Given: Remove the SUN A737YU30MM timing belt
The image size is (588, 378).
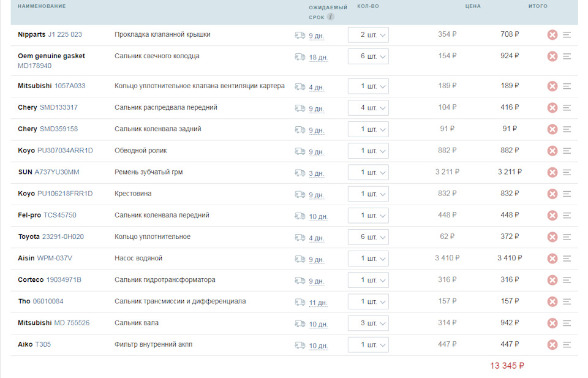Looking at the screenshot, I should pos(552,173).
